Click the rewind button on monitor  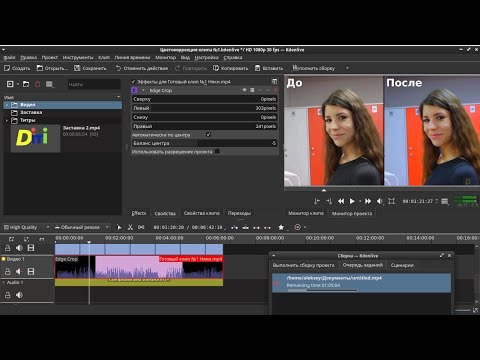tap(341, 201)
